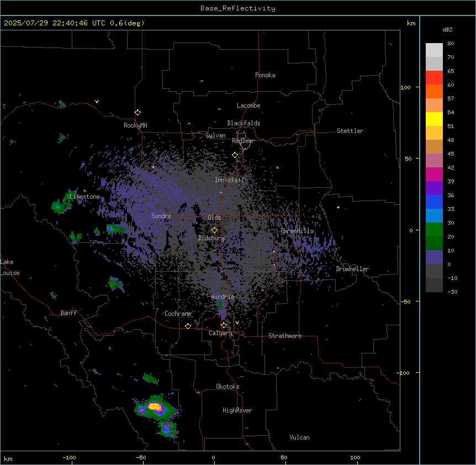Click the Lake Louise label
The width and height of the screenshot is (476, 465).
tap(10, 267)
